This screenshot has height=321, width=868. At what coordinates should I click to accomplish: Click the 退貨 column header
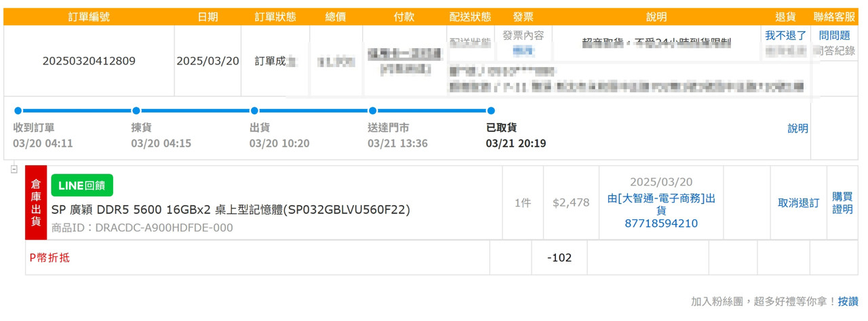(x=785, y=17)
